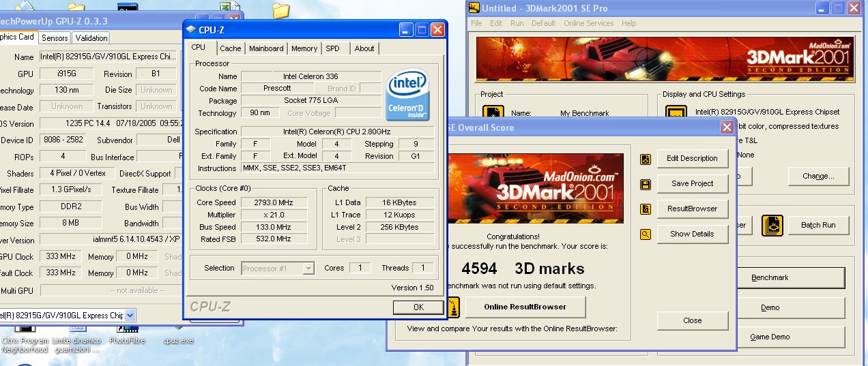Image resolution: width=868 pixels, height=366 pixels.
Task: Open the File menu in 3DMark2001
Action: coord(476,23)
